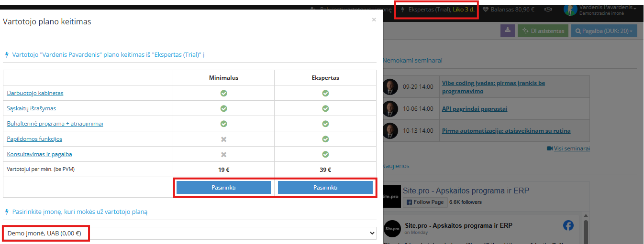Click the Follow Page button
Viewport: 644px width, 244px height.
[425, 202]
